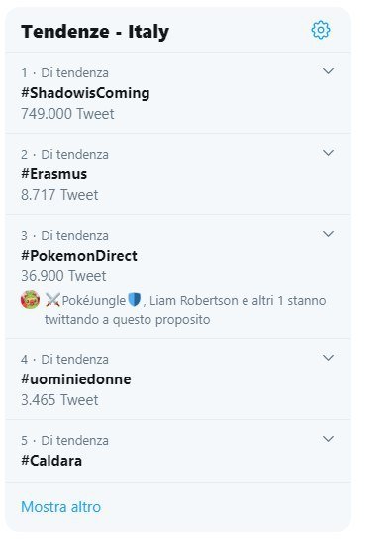The image size is (392, 539).
Task: Click the Tendenze - Italy heading
Action: (95, 32)
